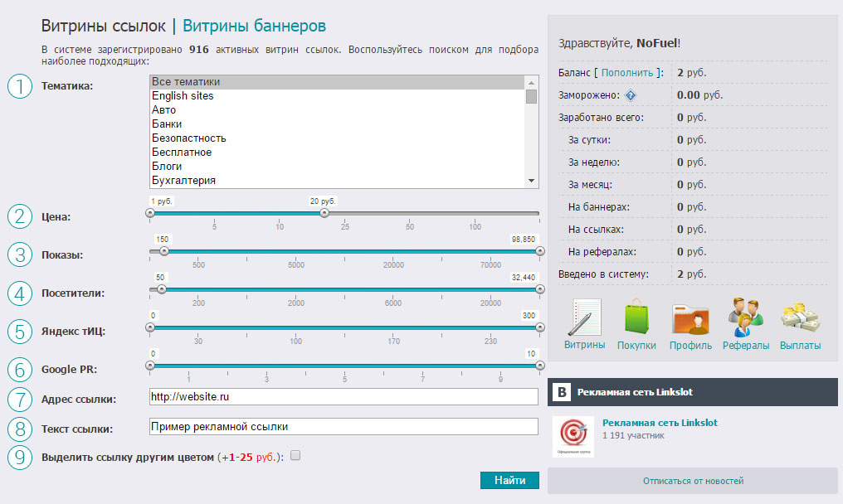
Task: Click Отписаться от новостей button
Action: [693, 481]
